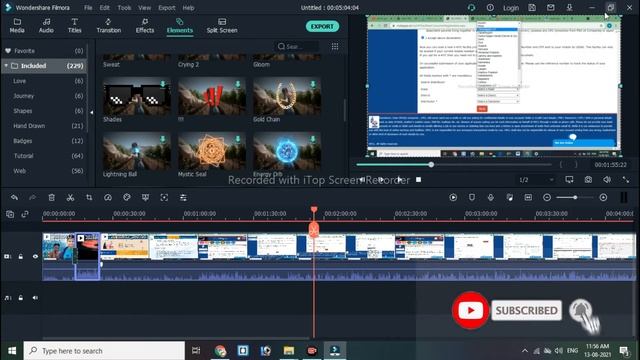Zoom in timeline with plus icon

click(603, 198)
